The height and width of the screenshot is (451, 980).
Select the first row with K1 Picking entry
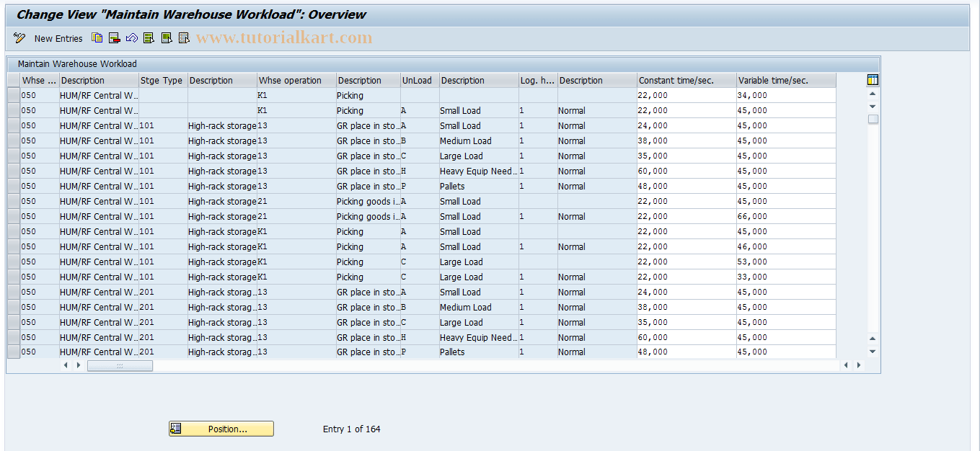tap(12, 95)
